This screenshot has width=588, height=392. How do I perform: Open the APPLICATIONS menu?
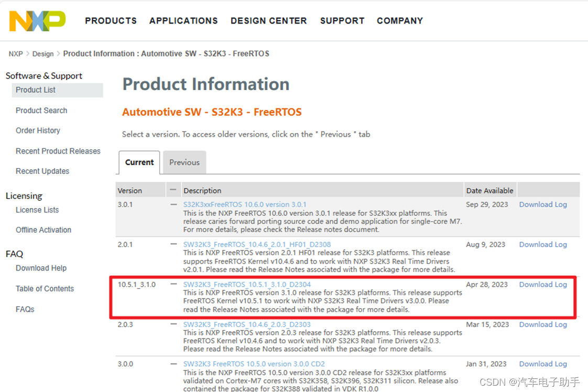point(183,21)
